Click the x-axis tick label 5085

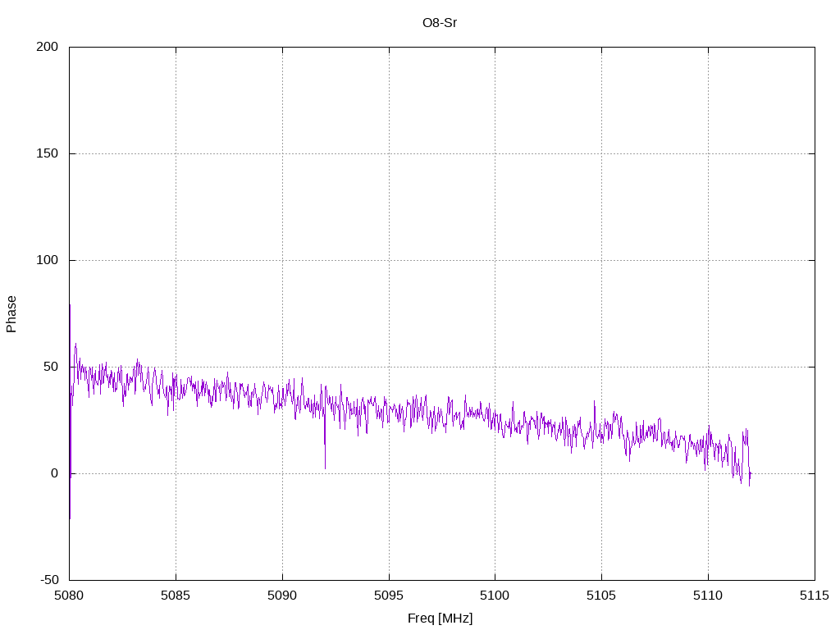176,596
